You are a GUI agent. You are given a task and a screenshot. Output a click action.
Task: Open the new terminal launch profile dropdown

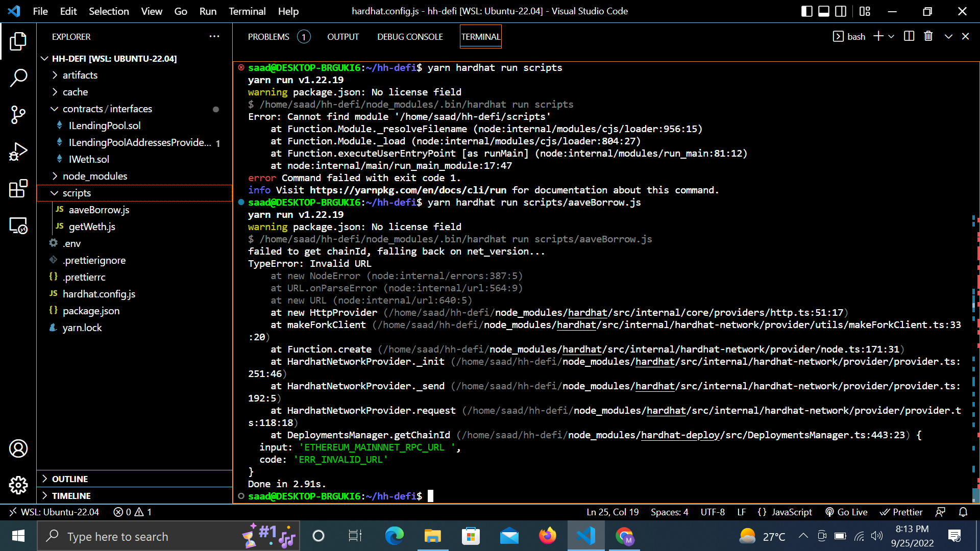coord(891,36)
